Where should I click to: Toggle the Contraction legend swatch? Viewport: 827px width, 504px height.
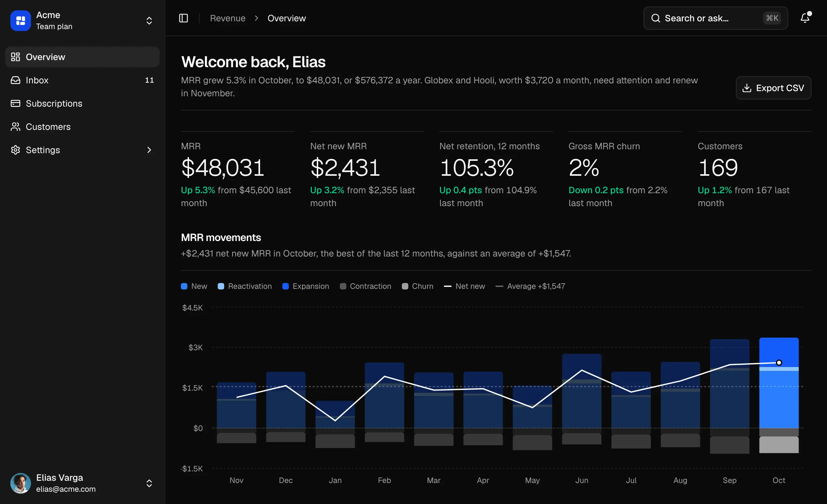click(x=343, y=286)
